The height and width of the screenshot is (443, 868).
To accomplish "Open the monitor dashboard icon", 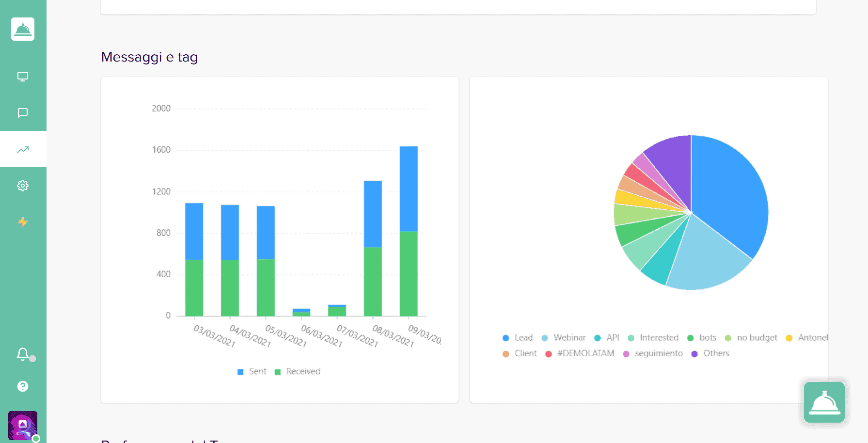I will (23, 77).
